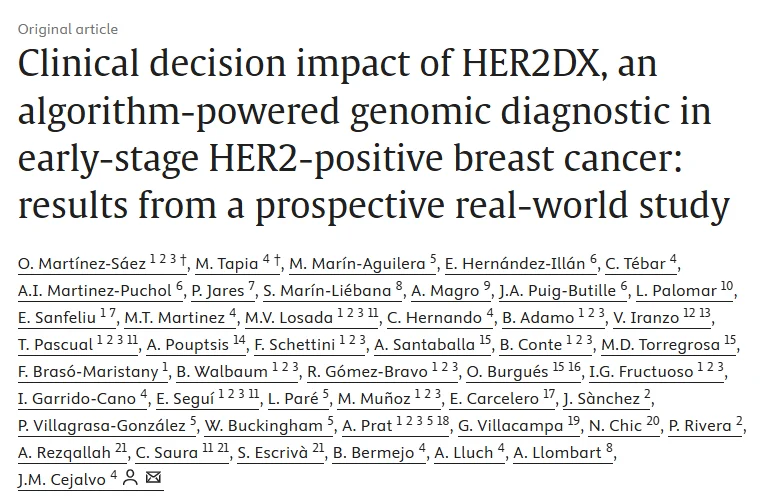Open author link J.M. Cejalvo
767x496 pixels.
63,479
